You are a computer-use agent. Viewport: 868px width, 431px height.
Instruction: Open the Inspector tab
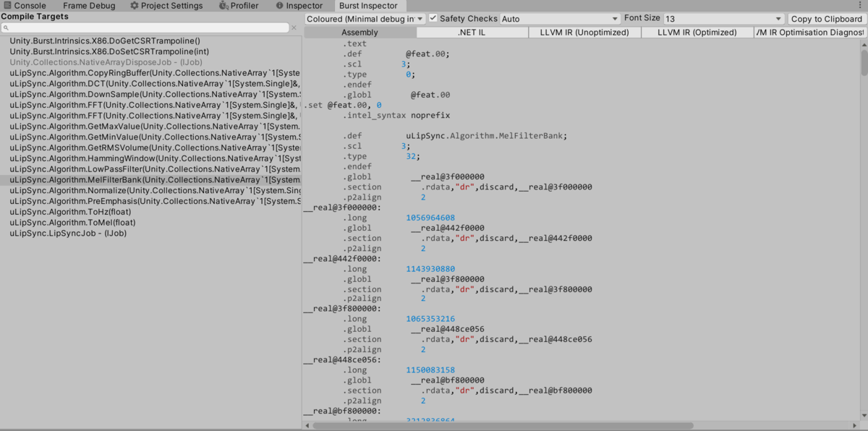pos(299,6)
